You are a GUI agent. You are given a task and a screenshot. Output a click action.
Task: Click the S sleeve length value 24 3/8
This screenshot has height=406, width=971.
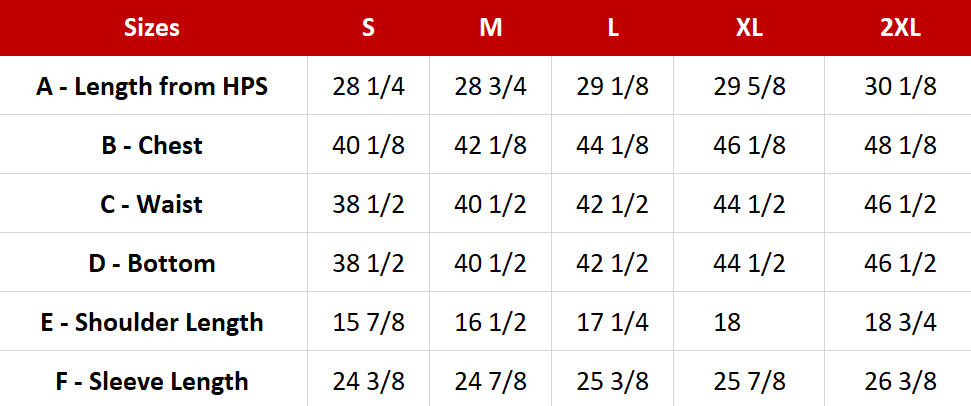[368, 381]
